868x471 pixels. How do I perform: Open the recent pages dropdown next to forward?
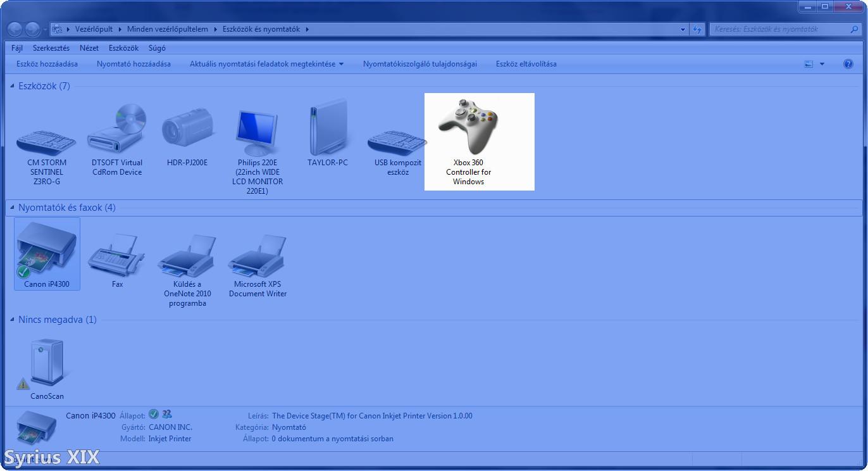(x=44, y=30)
